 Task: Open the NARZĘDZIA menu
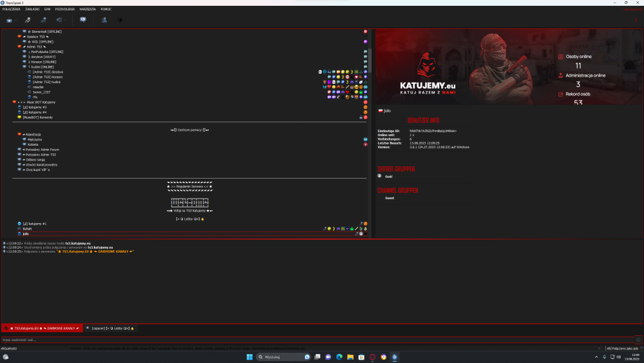pos(88,9)
